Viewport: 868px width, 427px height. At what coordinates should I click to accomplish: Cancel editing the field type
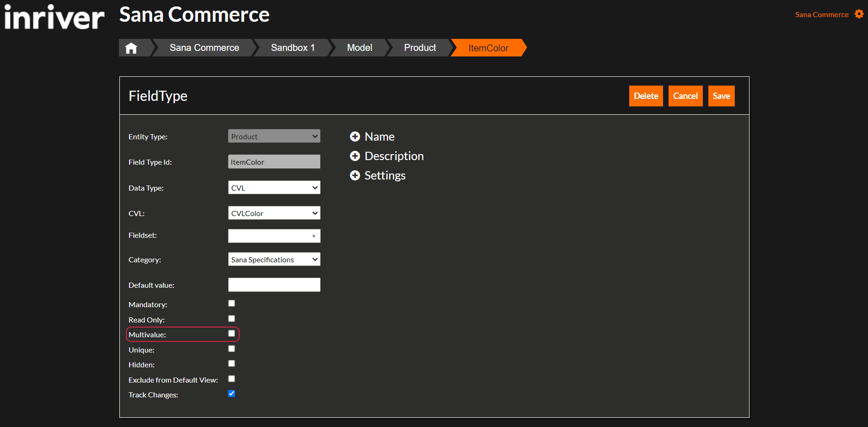coord(685,96)
